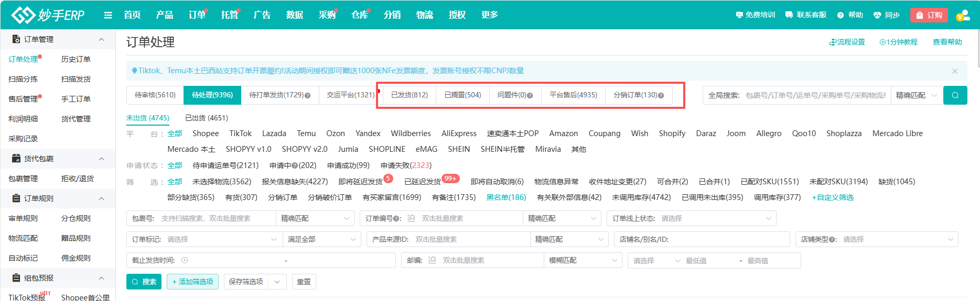This screenshot has height=301, width=980.
Task: Switch to the 交运平台(1321) tab
Action: (x=351, y=95)
